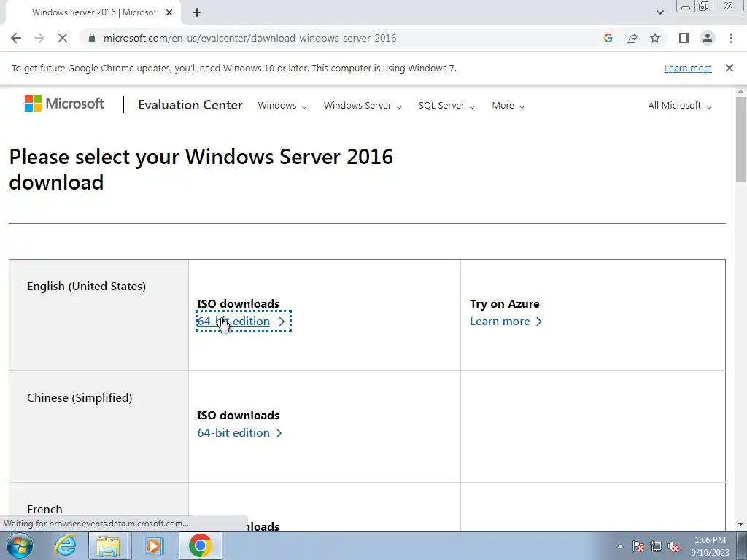Open the Windows Start menu
This screenshot has width=747, height=560.
pos(20,545)
